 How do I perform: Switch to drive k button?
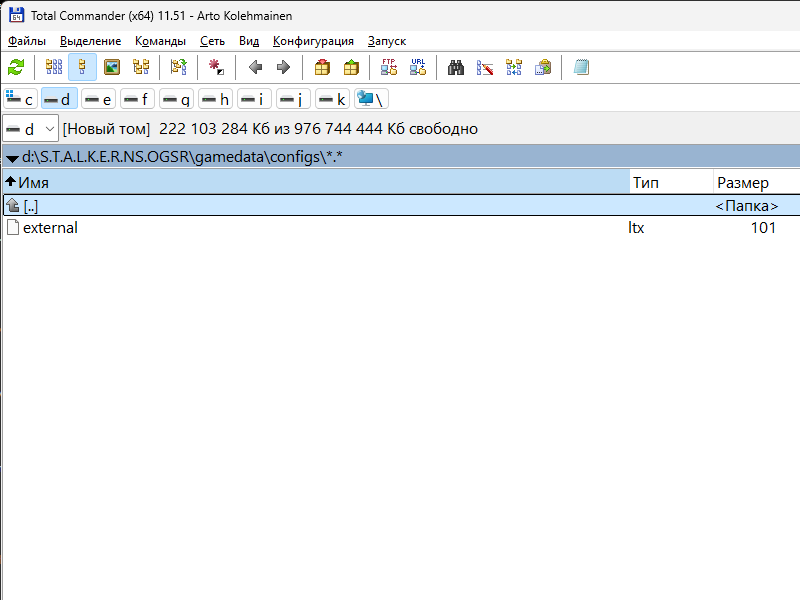tap(332, 99)
